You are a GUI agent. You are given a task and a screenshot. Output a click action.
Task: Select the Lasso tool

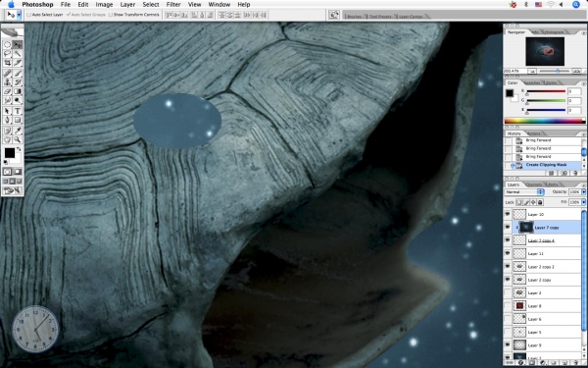pyautogui.click(x=7, y=54)
